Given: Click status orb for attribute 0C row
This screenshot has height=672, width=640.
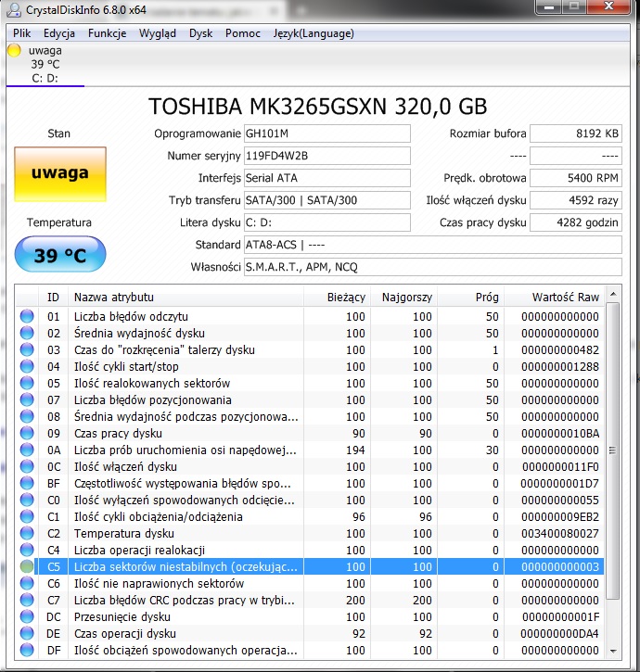Looking at the screenshot, I should pyautogui.click(x=27, y=467).
